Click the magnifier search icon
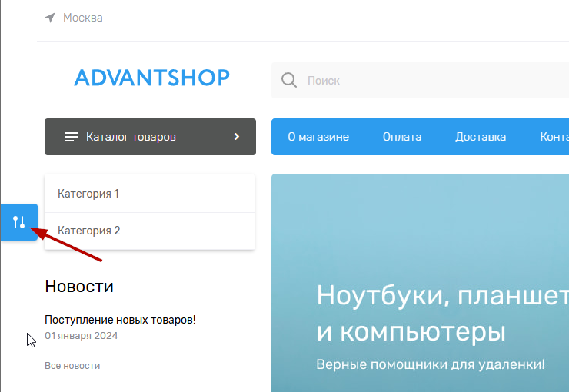The width and height of the screenshot is (569, 392). pyautogui.click(x=289, y=80)
